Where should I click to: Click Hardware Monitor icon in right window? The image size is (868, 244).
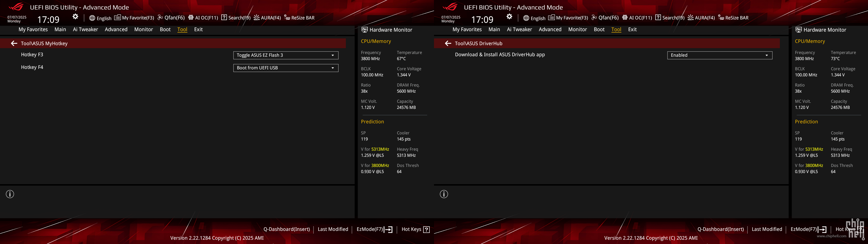point(799,30)
